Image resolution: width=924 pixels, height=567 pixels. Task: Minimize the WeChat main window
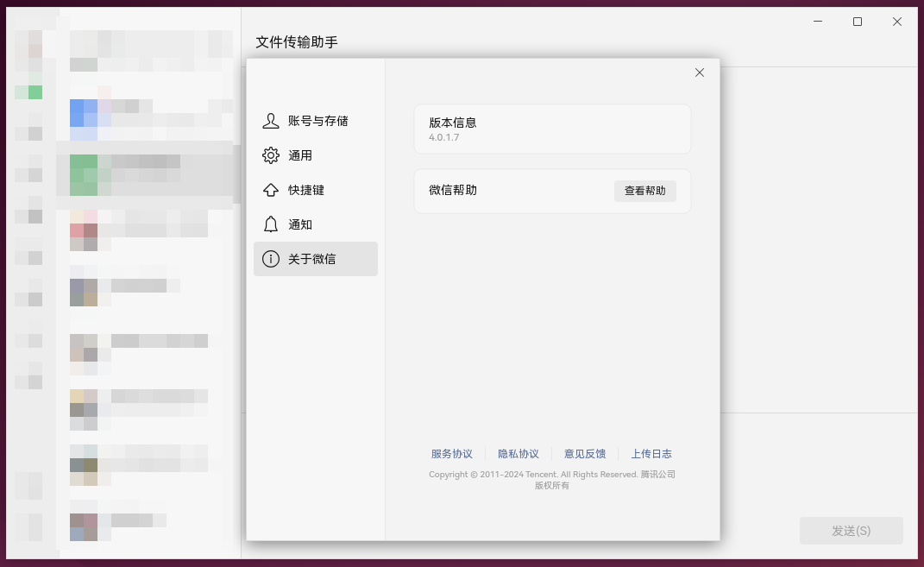coord(818,22)
